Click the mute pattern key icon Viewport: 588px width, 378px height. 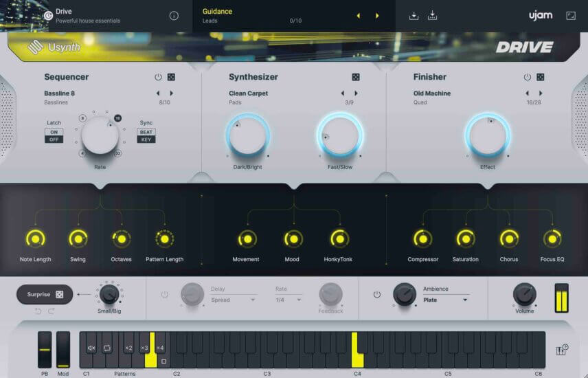(91, 348)
